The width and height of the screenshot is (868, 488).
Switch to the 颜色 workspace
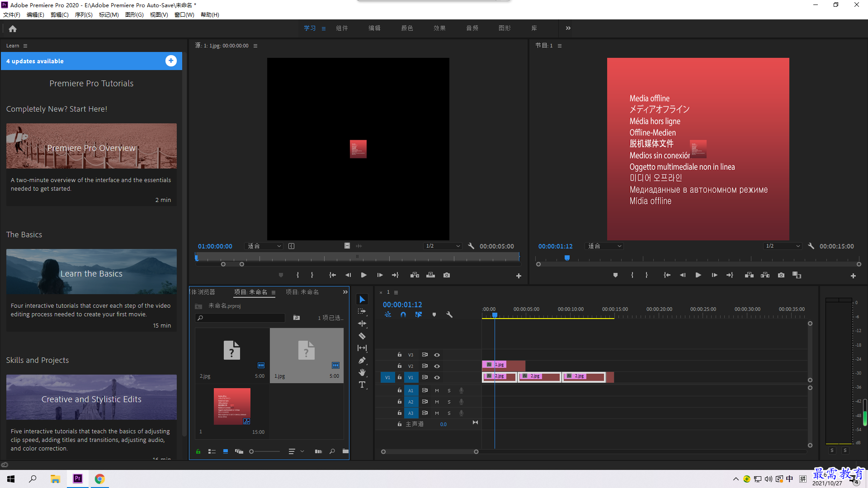pyautogui.click(x=407, y=28)
